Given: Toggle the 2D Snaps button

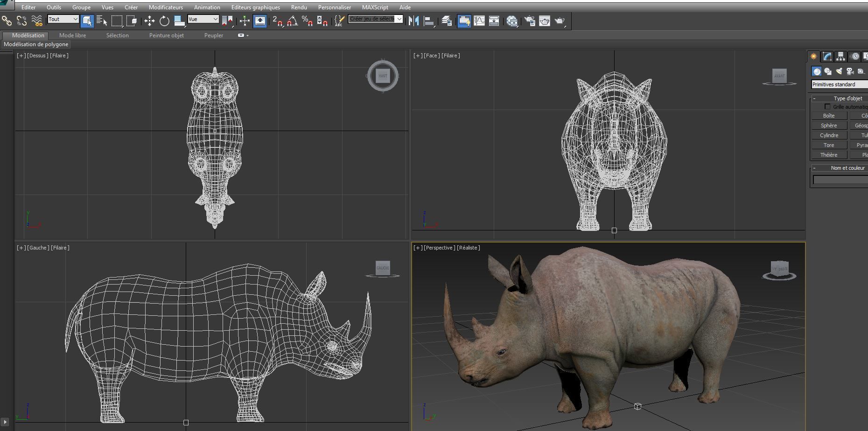Looking at the screenshot, I should point(278,21).
